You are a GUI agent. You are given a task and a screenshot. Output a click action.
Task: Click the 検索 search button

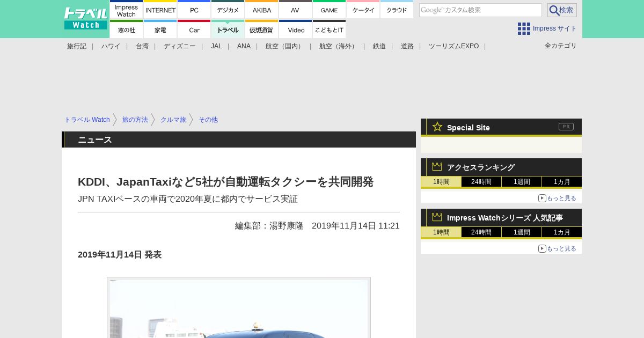[562, 10]
